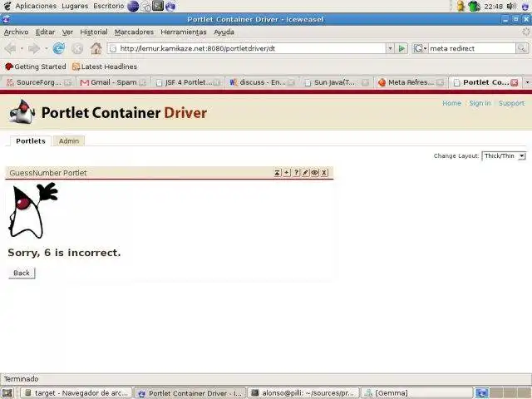The width and height of the screenshot is (532, 399).
Task: Switch to the Sun Java(T... tab
Action: (x=336, y=82)
